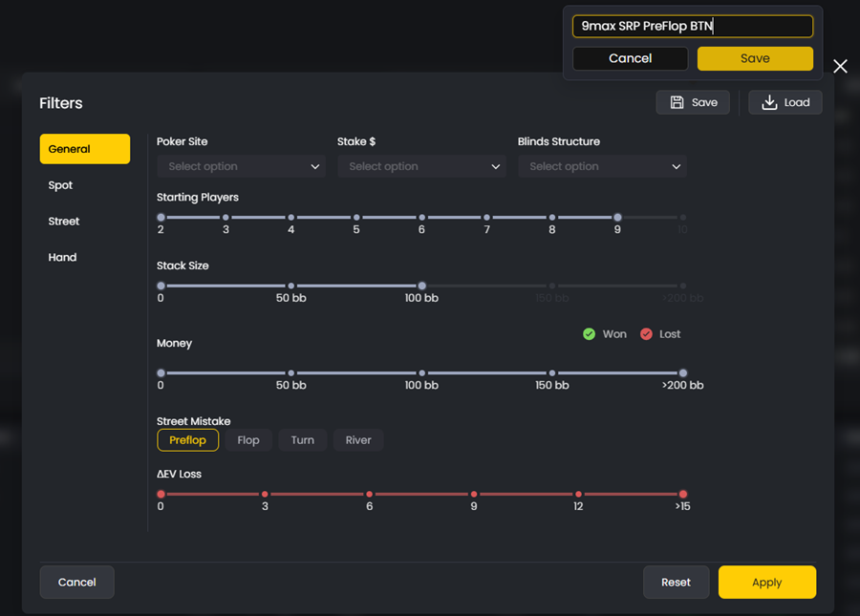Select the General filter tab

pos(84,149)
